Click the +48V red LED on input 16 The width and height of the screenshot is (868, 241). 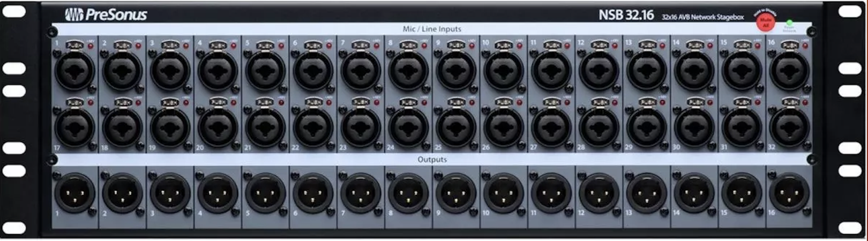point(805,46)
